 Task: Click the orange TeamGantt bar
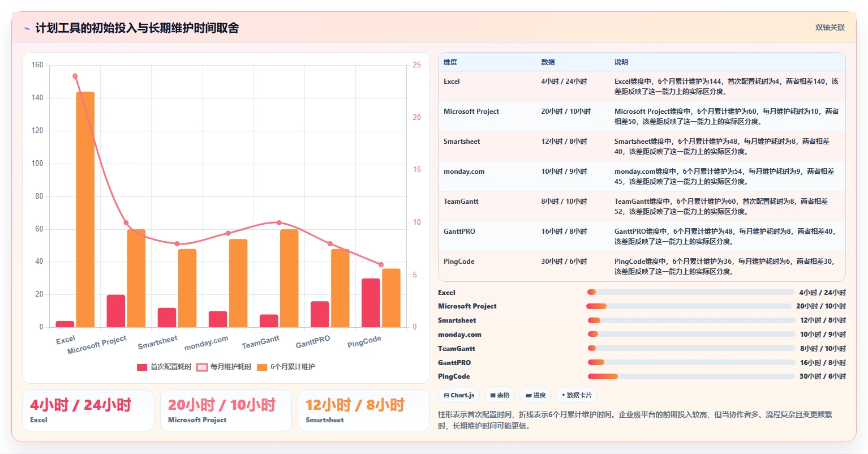click(289, 278)
